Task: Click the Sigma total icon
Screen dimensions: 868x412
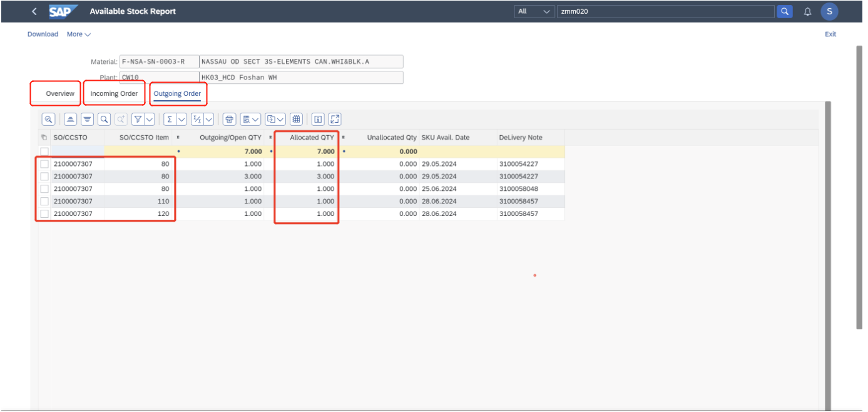Action: [x=169, y=119]
